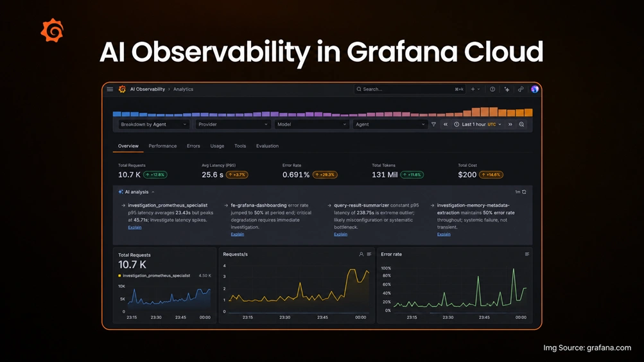Viewport: 644px width, 362px height.
Task: Switch to the Tools tab
Action: [x=240, y=146]
